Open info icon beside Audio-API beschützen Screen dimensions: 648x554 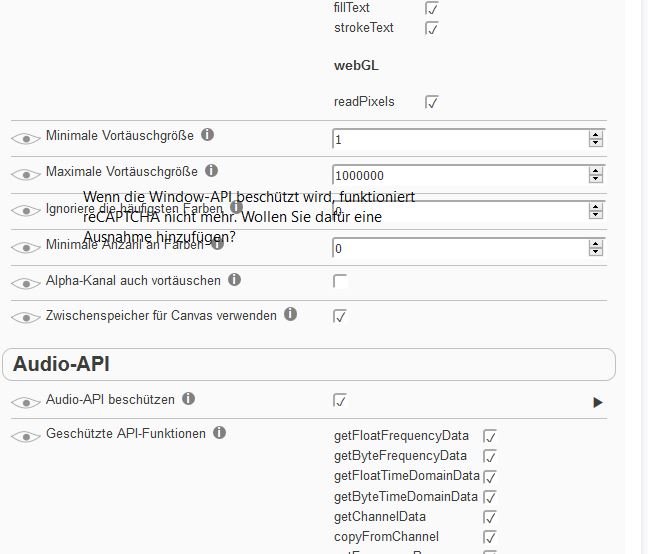tap(188, 399)
